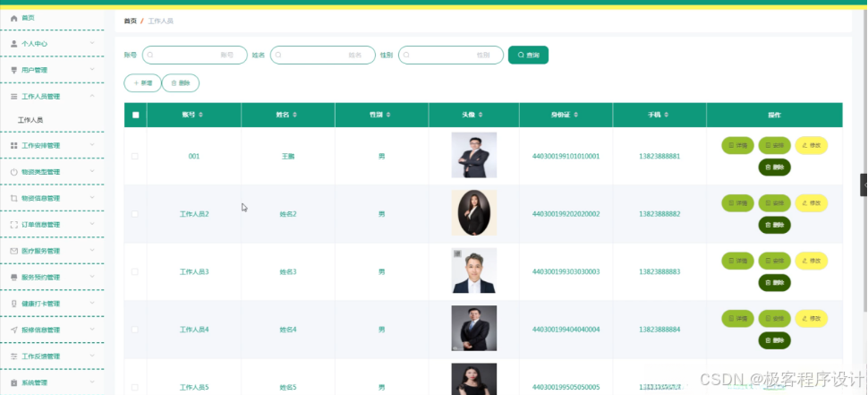This screenshot has width=868, height=395.
Task: Expand the 服务预约管理 menu chevron
Action: 92,277
